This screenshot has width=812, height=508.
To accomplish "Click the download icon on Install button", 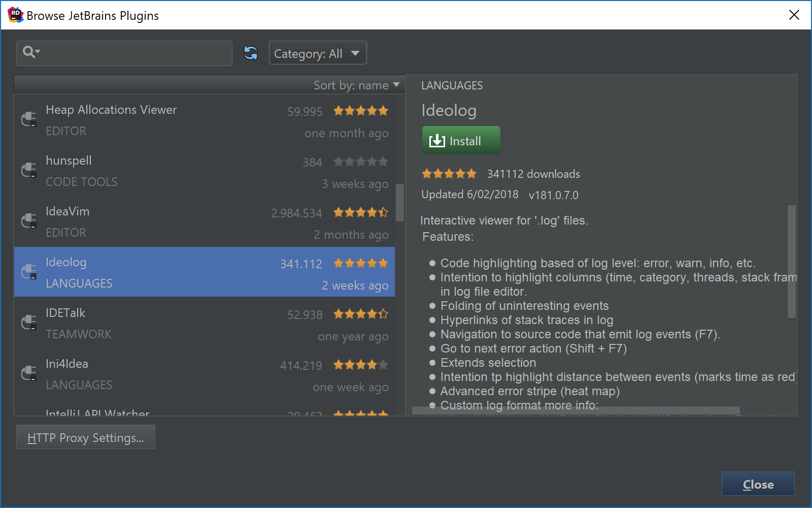I will [x=437, y=141].
